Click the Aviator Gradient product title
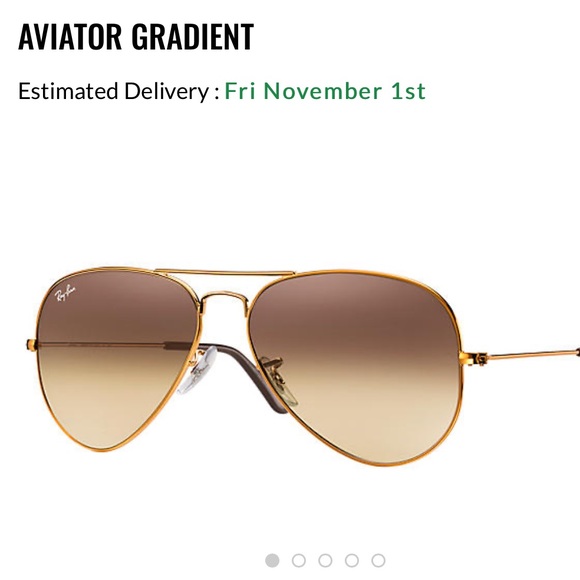The width and height of the screenshot is (580, 580). pos(136,37)
